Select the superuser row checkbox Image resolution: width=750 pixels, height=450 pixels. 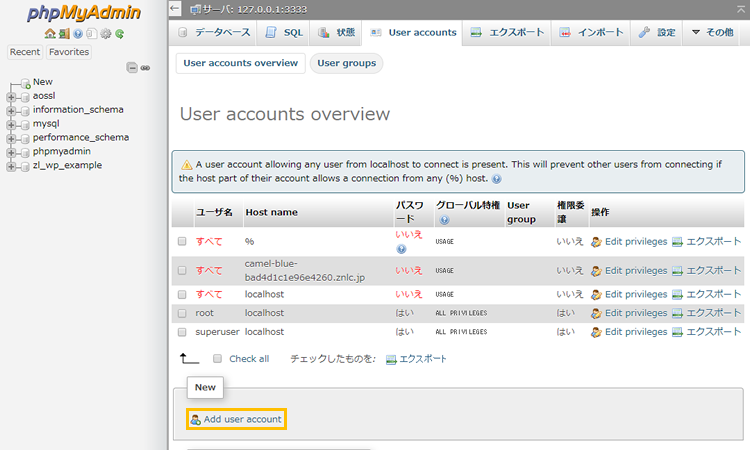pos(182,331)
